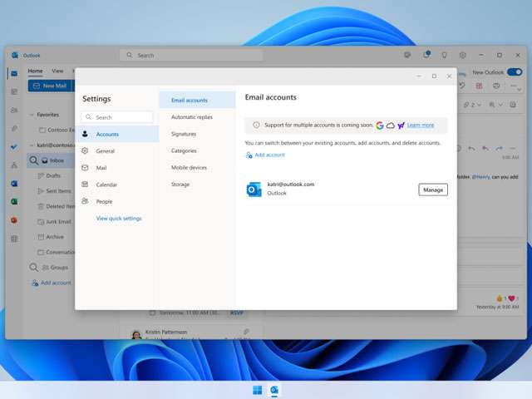Open the Mobile devices settings section

189,167
